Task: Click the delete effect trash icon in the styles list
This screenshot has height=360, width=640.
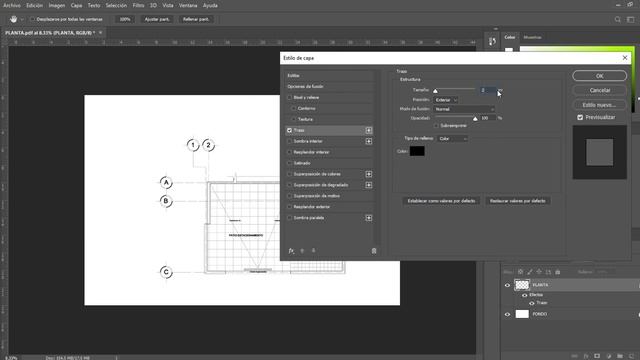Action: point(373,251)
